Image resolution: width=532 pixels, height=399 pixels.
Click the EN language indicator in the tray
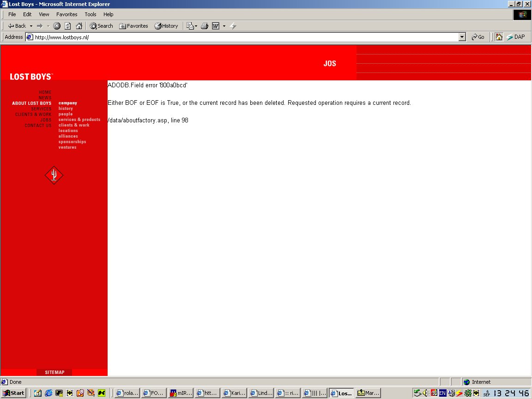click(442, 393)
